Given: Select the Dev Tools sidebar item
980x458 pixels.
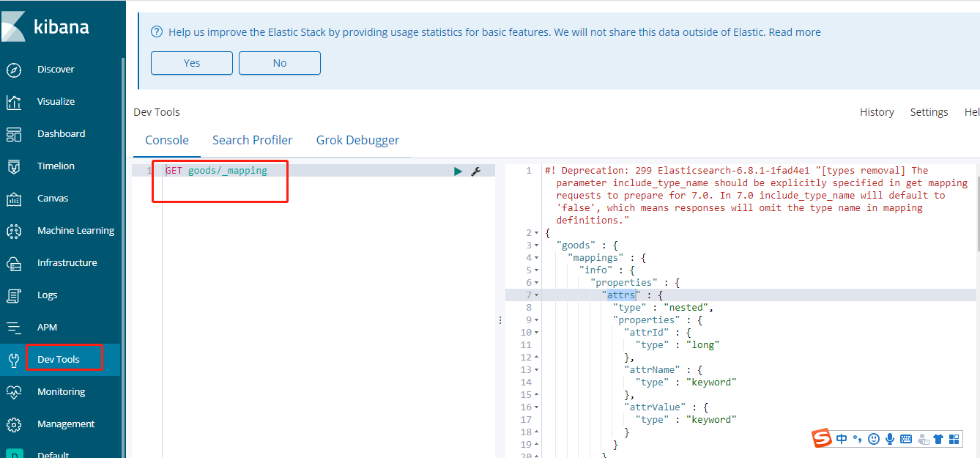Looking at the screenshot, I should pos(60,360).
